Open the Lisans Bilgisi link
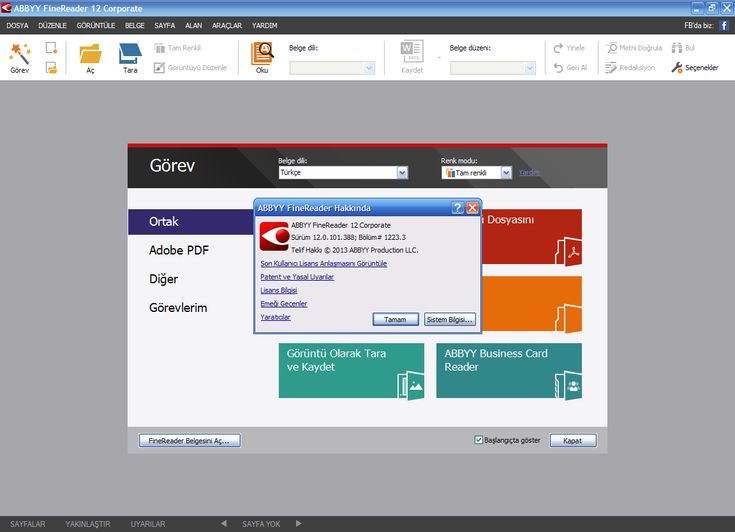The image size is (735, 532). 278,291
